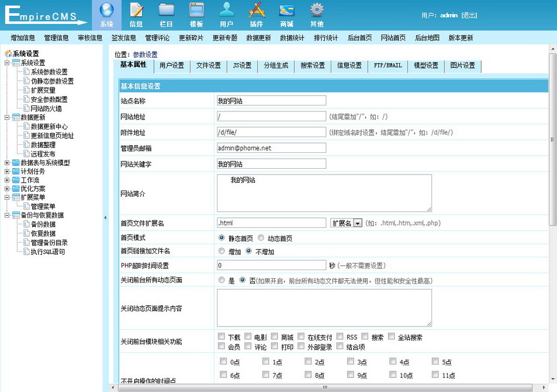Collapse the sidebar with the left arrow handle
This screenshot has width=557, height=392.
coord(105,217)
